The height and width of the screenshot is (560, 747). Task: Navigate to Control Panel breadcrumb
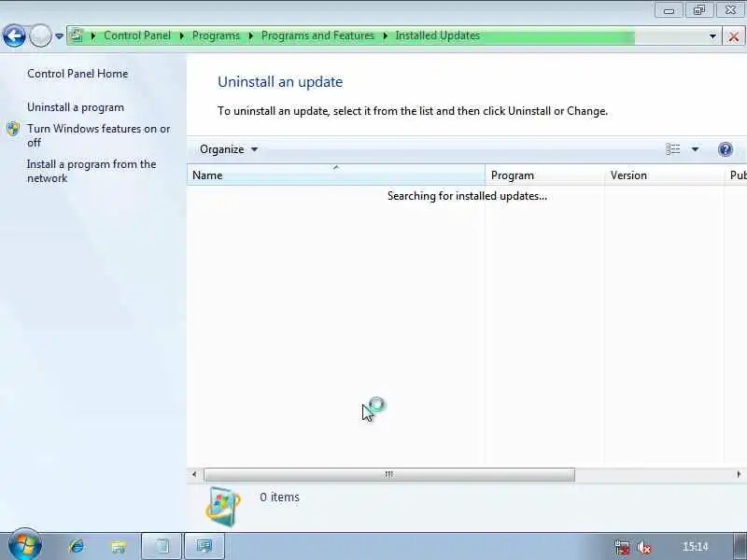point(137,35)
